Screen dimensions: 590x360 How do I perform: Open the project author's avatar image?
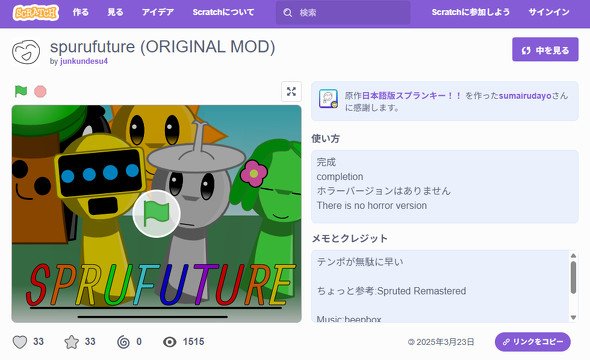(x=26, y=52)
